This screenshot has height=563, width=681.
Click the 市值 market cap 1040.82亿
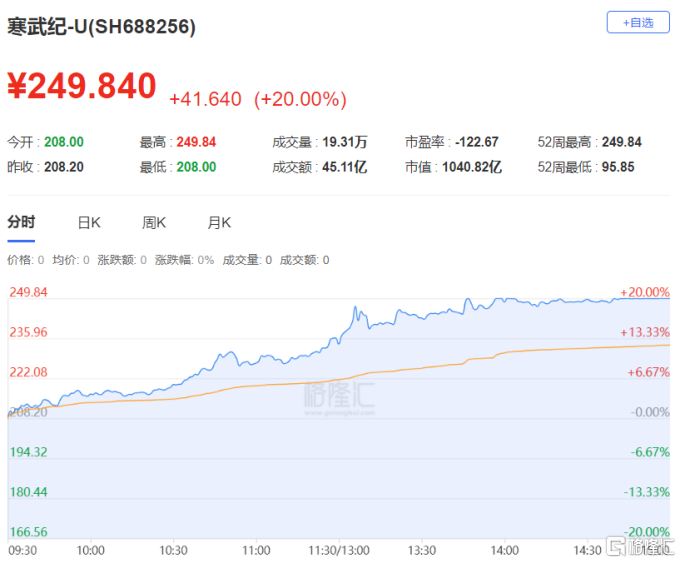(472, 167)
